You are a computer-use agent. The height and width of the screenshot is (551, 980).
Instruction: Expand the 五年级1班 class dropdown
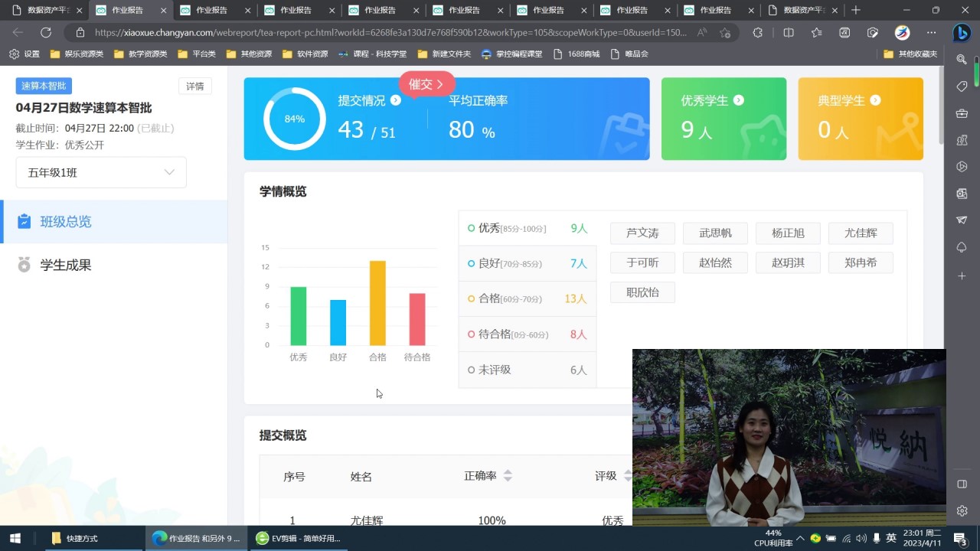(x=101, y=173)
